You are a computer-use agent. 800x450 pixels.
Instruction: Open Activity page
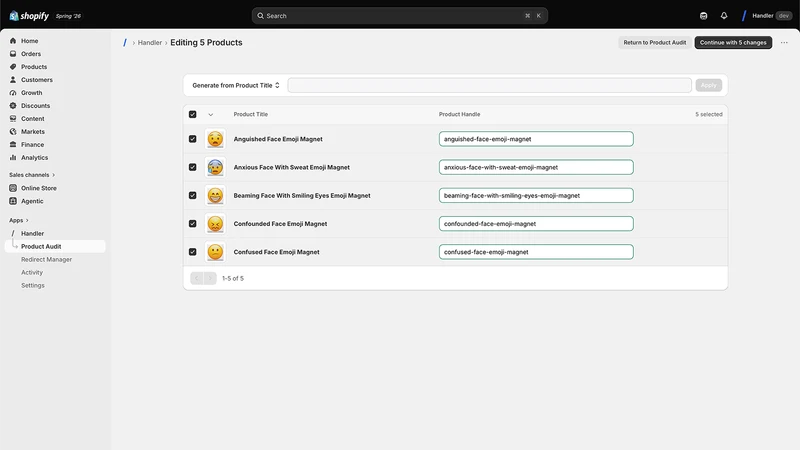click(x=32, y=272)
